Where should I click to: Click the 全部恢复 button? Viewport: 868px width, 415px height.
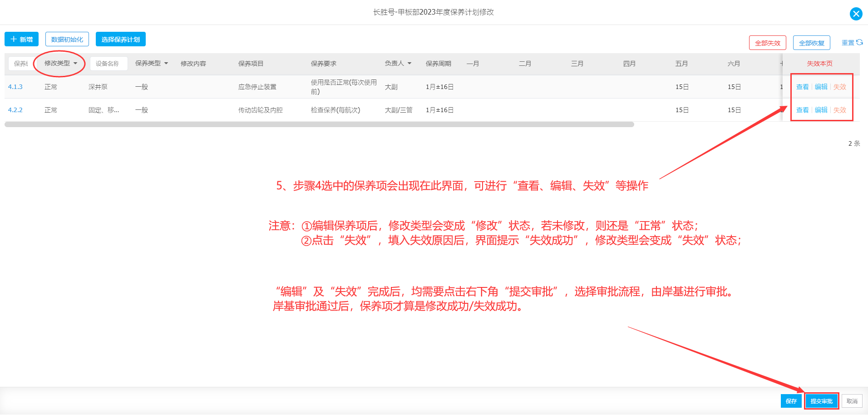[811, 43]
